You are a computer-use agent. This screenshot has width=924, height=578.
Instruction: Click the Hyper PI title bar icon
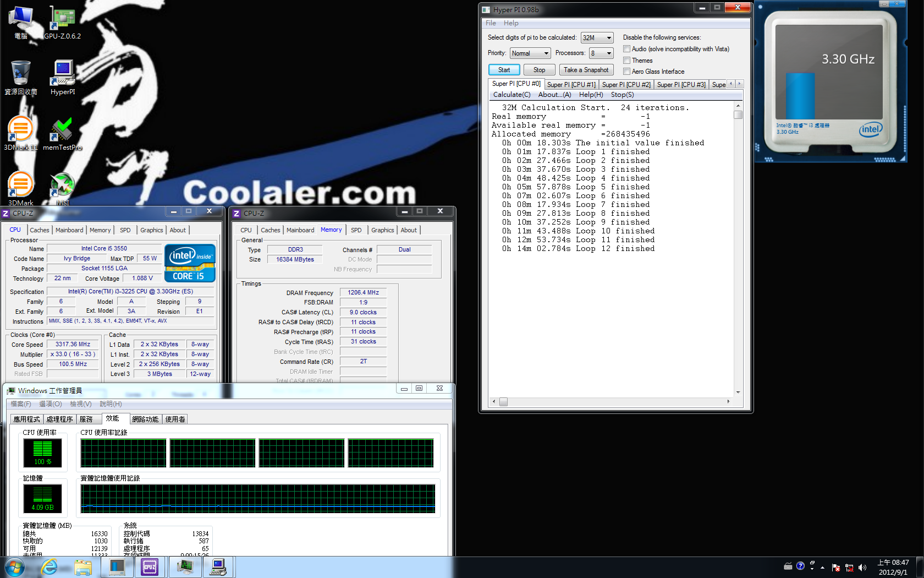(x=486, y=10)
